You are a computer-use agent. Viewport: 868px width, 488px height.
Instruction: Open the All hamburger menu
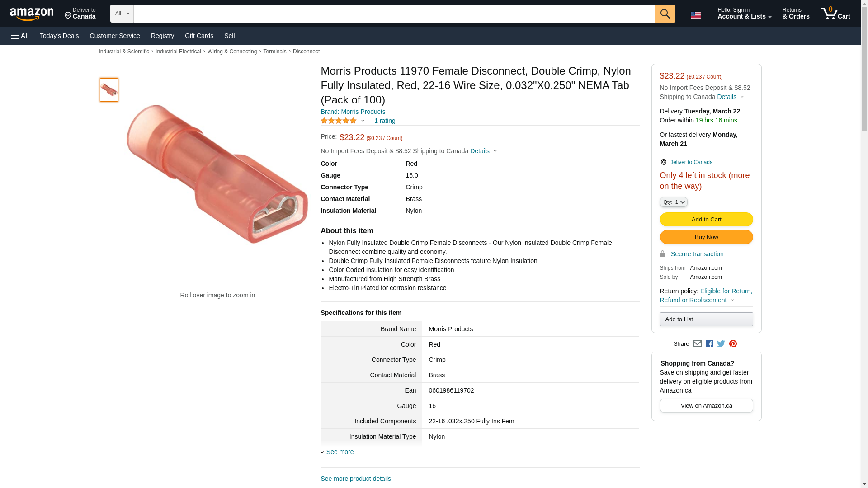[20, 36]
